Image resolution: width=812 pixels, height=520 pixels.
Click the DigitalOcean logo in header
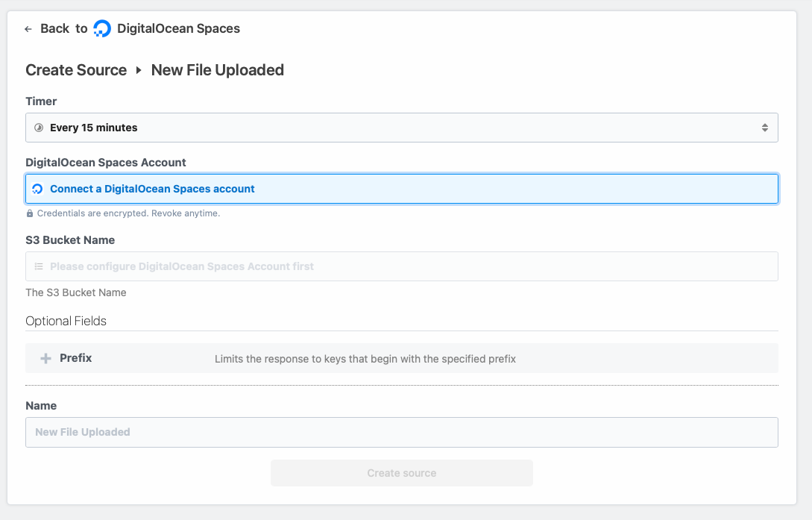click(x=102, y=29)
